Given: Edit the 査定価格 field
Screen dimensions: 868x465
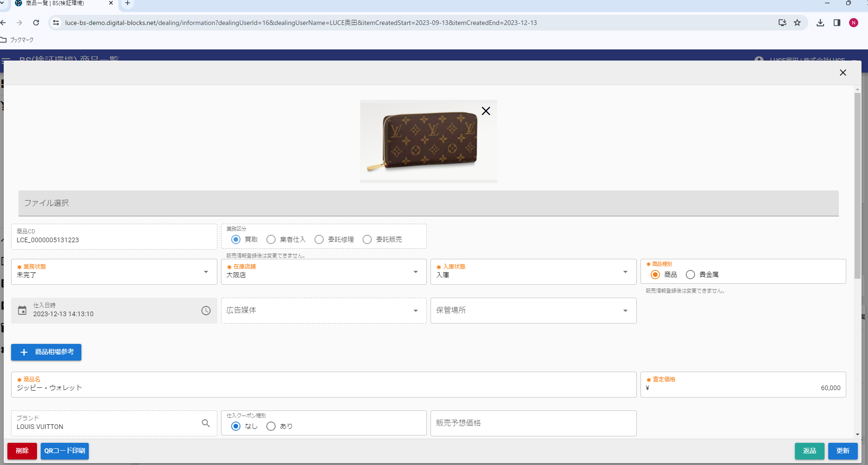Looking at the screenshot, I should coord(743,385).
